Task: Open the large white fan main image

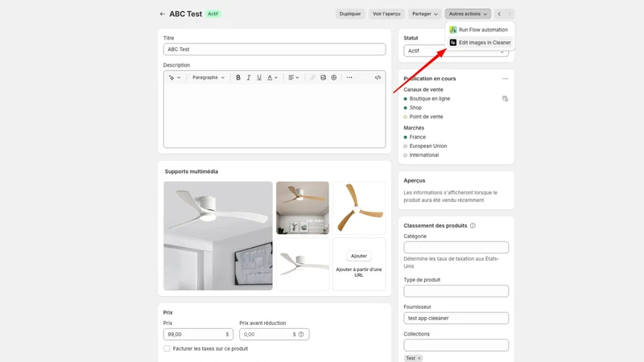Action: [218, 236]
